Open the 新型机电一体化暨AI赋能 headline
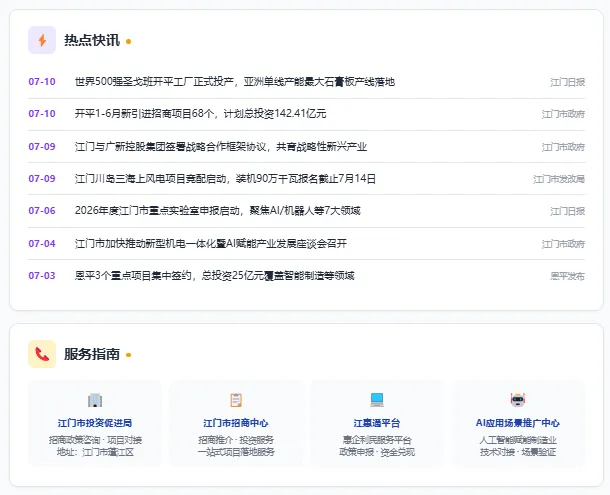This screenshot has width=610, height=495. [211, 244]
